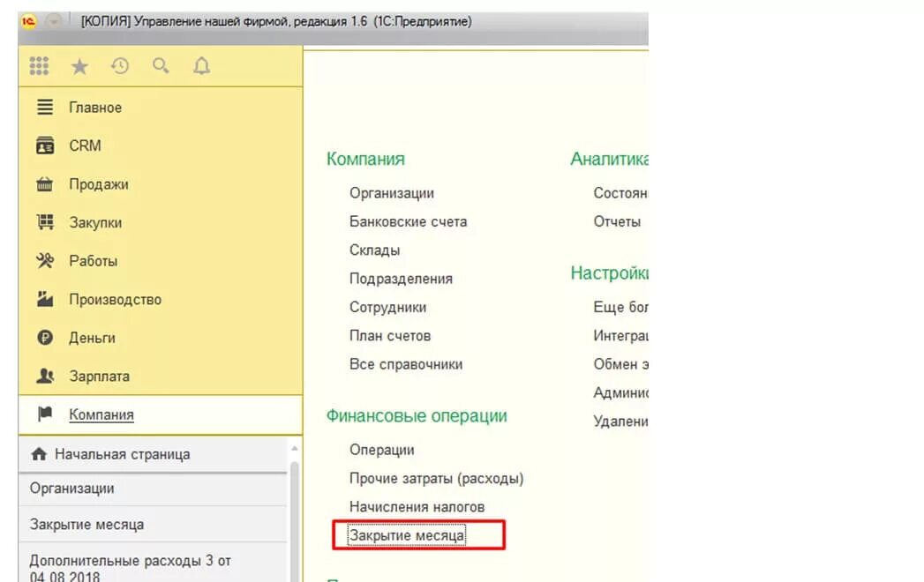Open Прочие затраты (расходы) link
This screenshot has height=582, width=924.
436,479
